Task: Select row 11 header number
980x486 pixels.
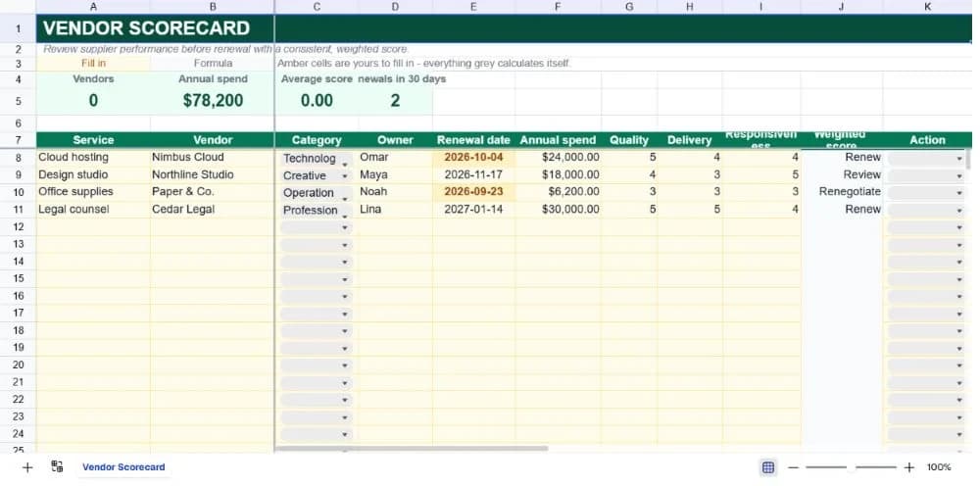Action: pyautogui.click(x=18, y=210)
